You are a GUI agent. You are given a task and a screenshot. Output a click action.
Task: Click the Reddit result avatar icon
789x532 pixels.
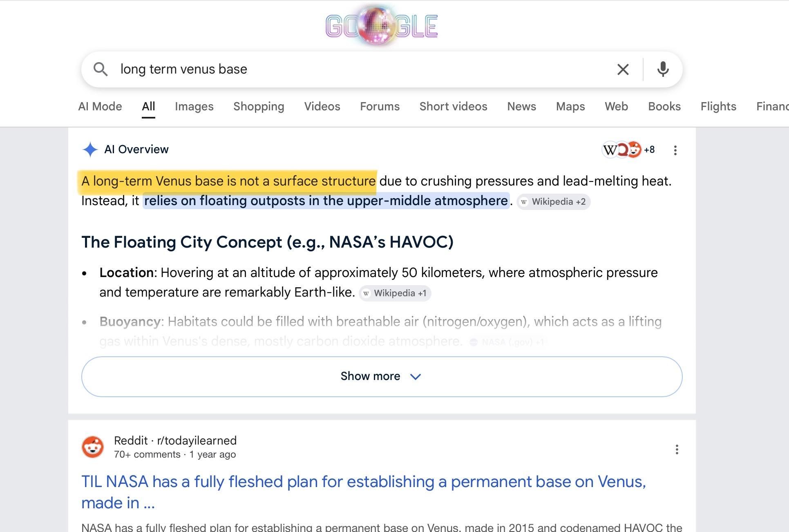point(93,447)
